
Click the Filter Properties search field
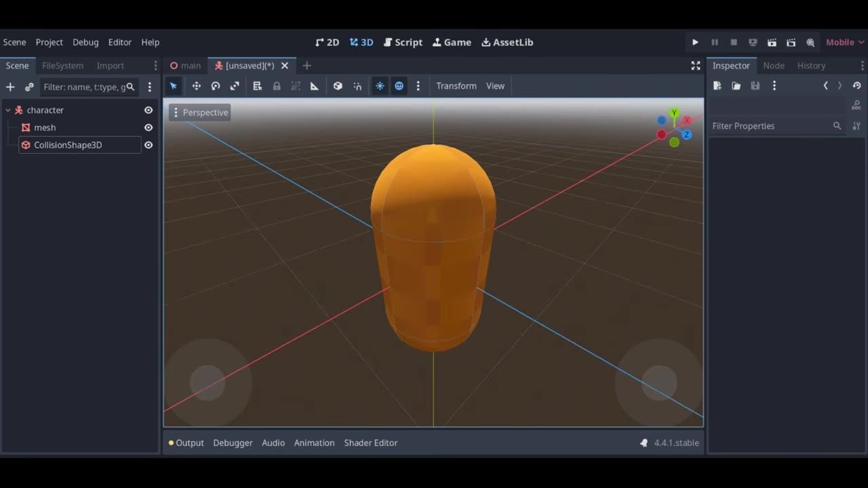pyautogui.click(x=776, y=126)
